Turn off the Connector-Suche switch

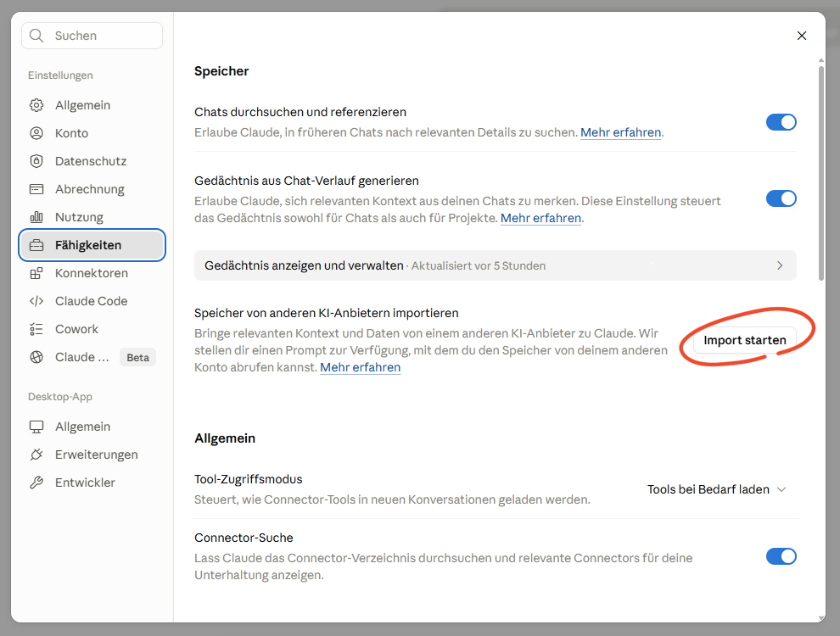(781, 556)
